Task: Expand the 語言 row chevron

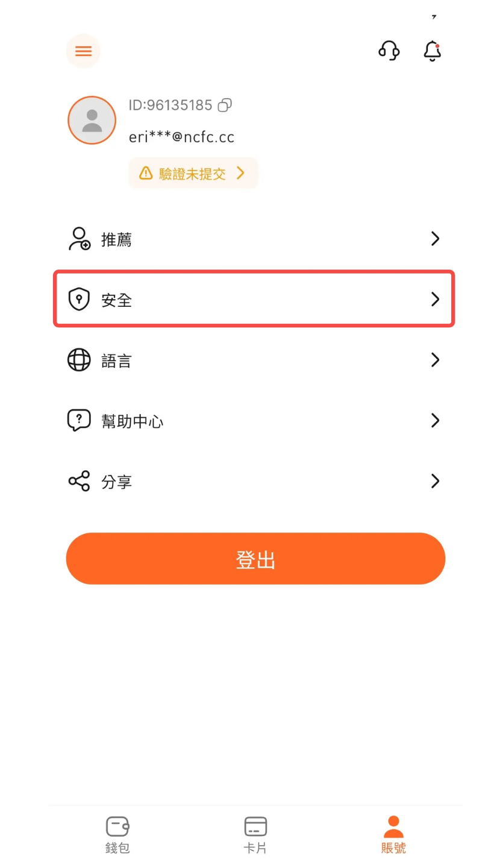Action: [x=435, y=360]
